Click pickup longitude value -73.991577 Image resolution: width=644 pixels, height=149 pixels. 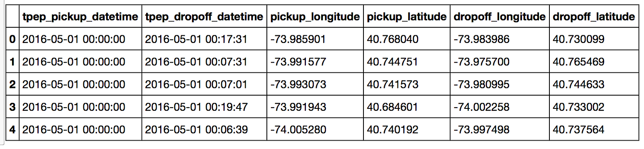pyautogui.click(x=298, y=61)
